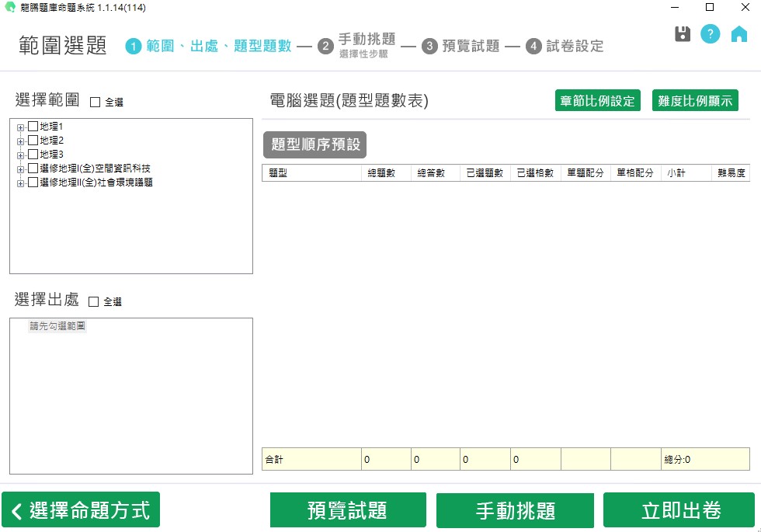Click the 題型順序預設 button
This screenshot has height=532, width=761.
[314, 145]
